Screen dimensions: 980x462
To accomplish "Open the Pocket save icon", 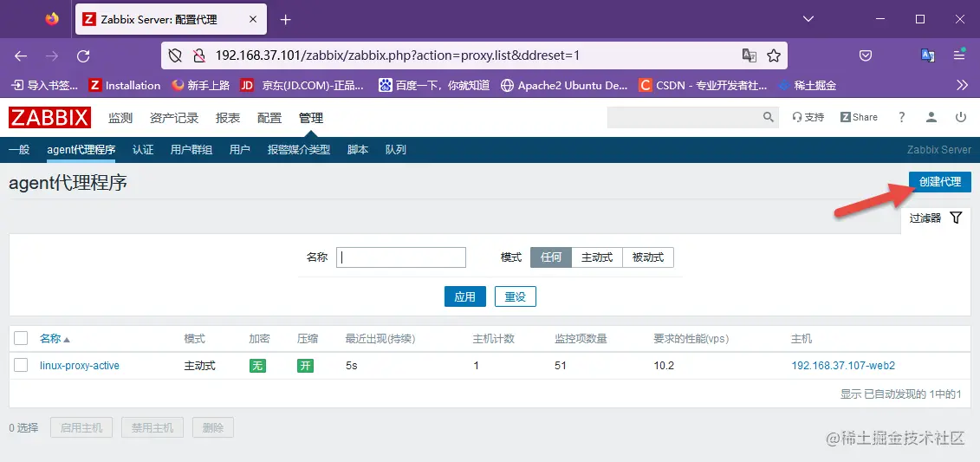I will pyautogui.click(x=866, y=55).
